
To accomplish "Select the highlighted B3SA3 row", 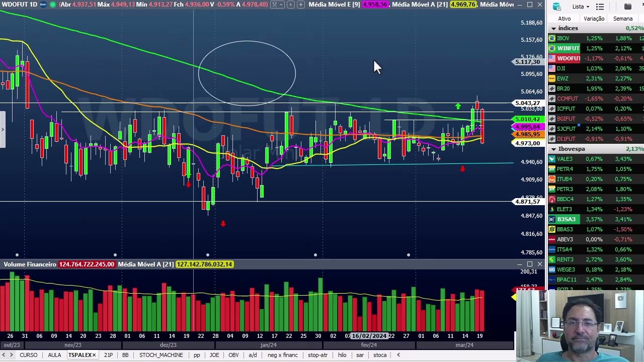I will (596, 219).
